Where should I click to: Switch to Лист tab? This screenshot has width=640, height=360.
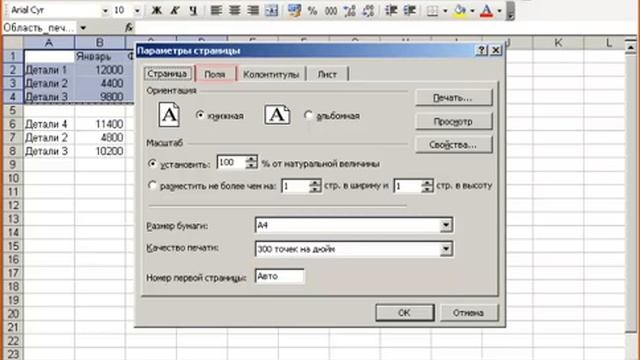click(x=327, y=74)
